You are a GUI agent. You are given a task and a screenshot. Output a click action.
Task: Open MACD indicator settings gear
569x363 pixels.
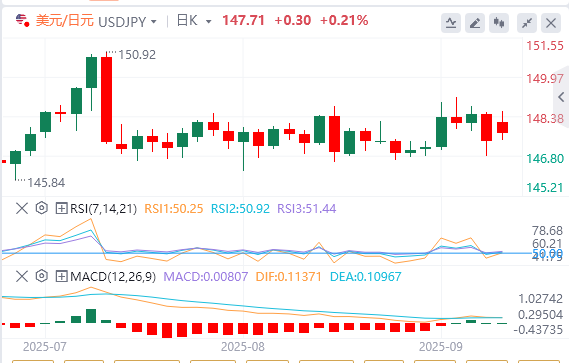pos(42,276)
